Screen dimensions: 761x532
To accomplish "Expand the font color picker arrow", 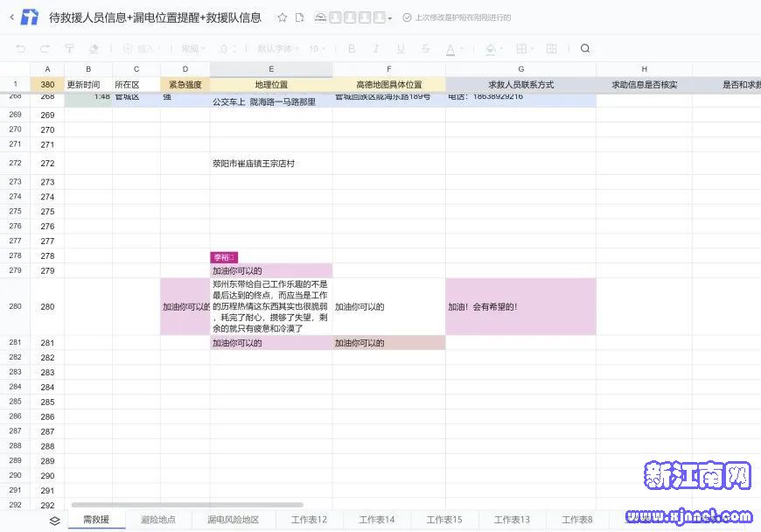I will tap(462, 49).
